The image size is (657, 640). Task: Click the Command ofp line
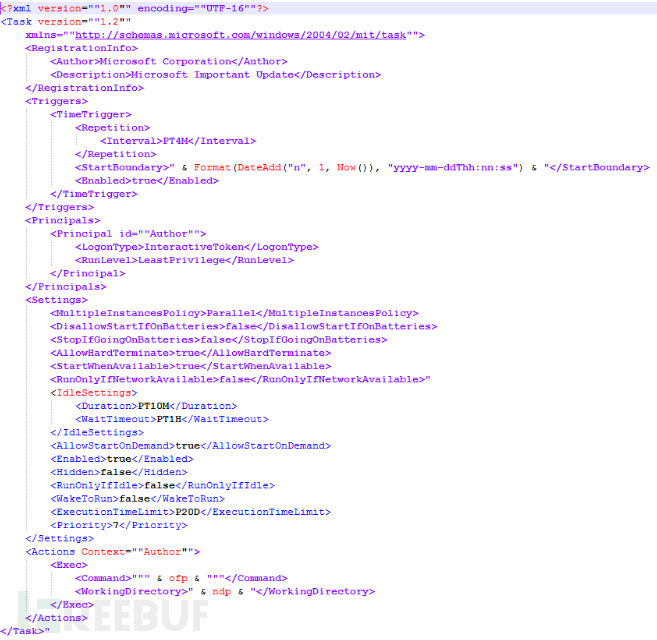pyautogui.click(x=181, y=578)
